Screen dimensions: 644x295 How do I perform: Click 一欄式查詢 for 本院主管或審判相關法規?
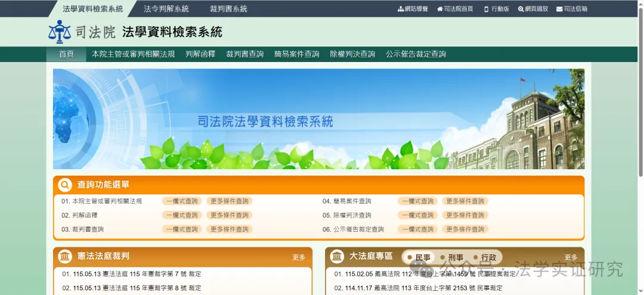(x=182, y=201)
